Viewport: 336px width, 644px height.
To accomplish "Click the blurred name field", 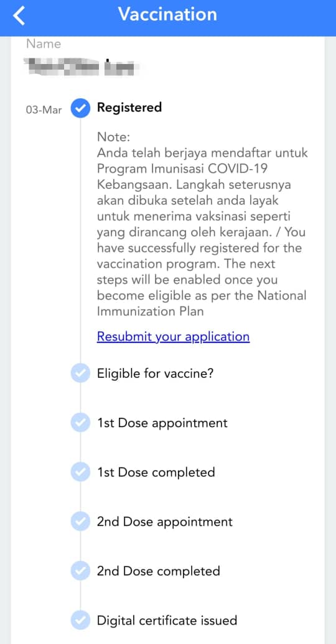I will click(x=82, y=66).
